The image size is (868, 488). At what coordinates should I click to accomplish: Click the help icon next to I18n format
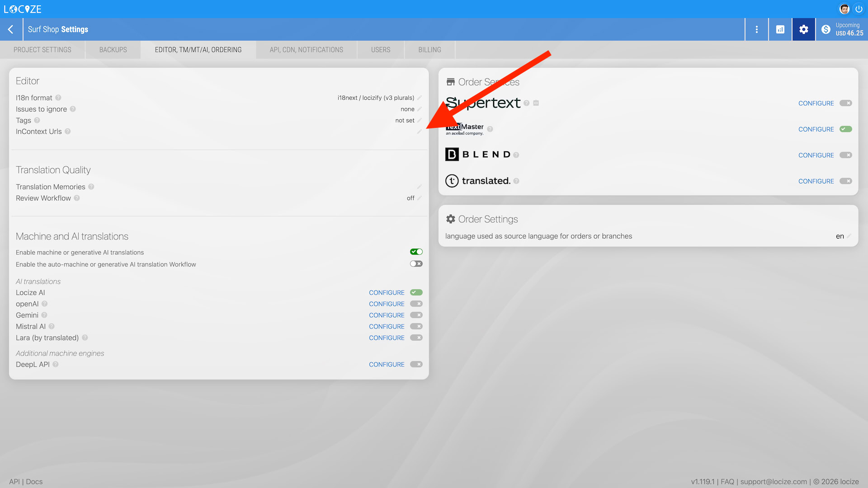click(58, 98)
